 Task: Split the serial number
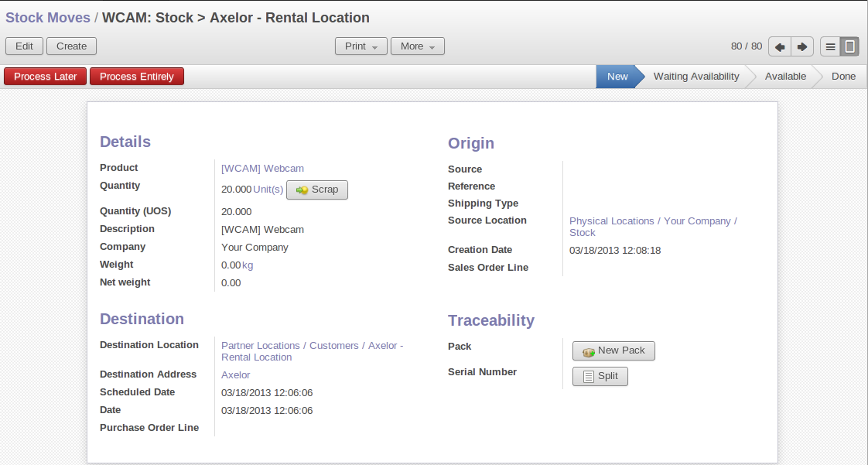tap(600, 377)
